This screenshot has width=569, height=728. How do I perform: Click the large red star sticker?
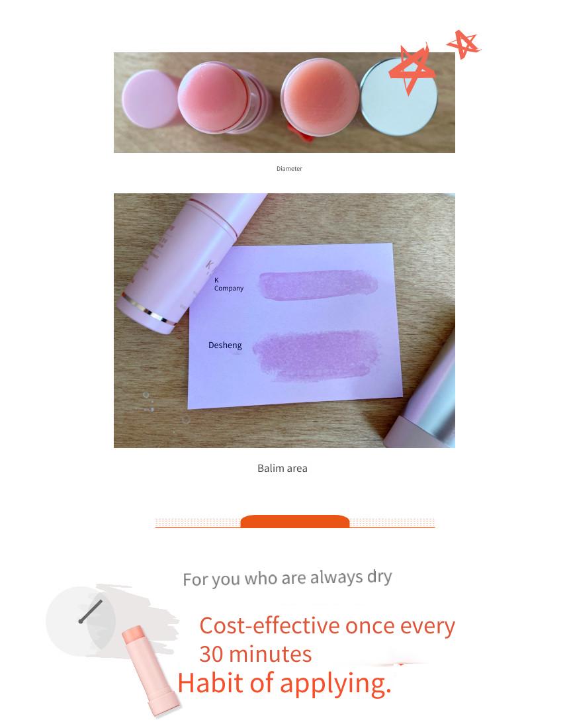tap(412, 69)
